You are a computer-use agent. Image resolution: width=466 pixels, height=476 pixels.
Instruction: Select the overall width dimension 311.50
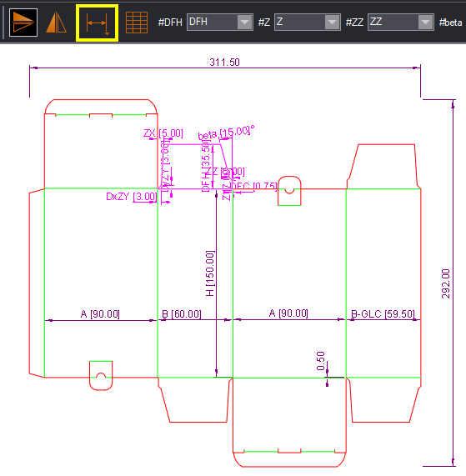coord(224,63)
